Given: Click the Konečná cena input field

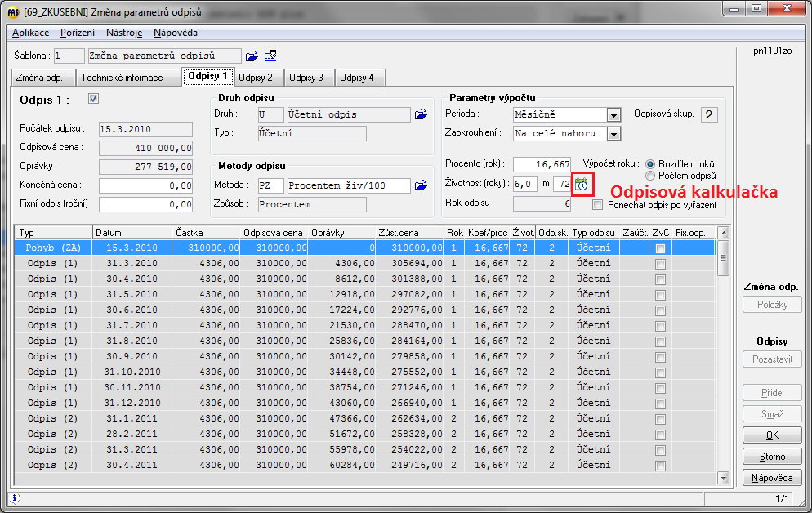Looking at the screenshot, I should pos(145,185).
